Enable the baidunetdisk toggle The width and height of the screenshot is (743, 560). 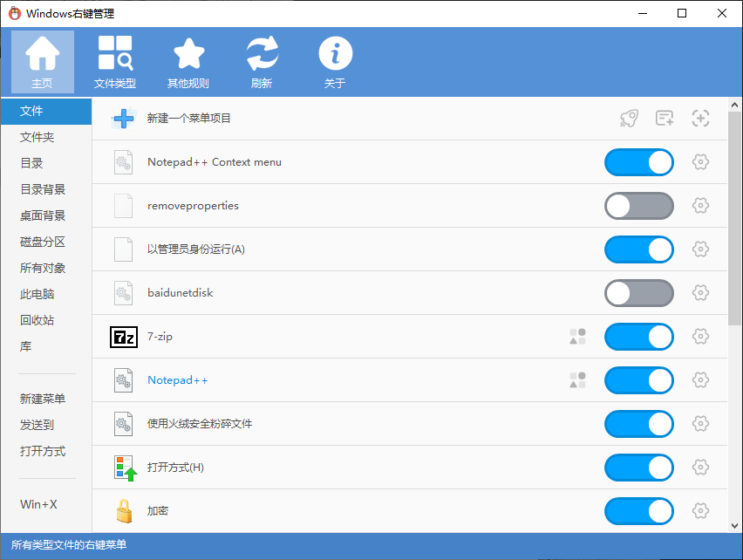(x=638, y=293)
